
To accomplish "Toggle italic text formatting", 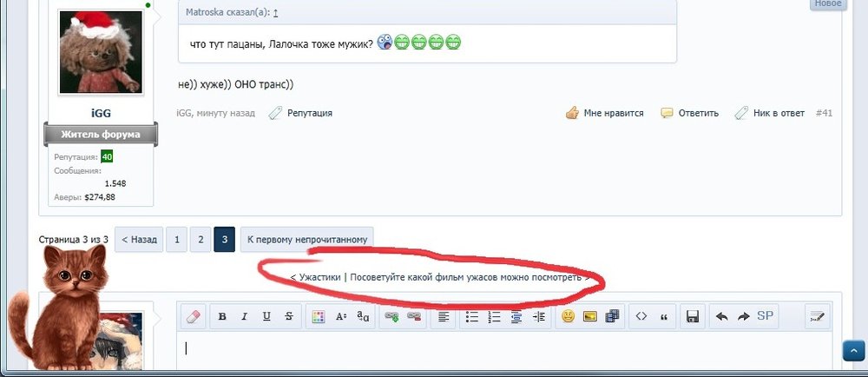I will click(244, 316).
